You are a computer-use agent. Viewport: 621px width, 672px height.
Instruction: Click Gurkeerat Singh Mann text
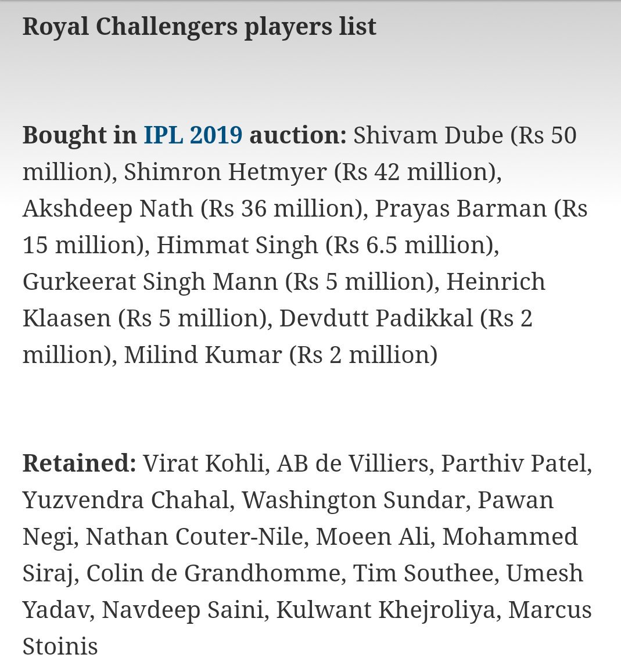coord(150,282)
